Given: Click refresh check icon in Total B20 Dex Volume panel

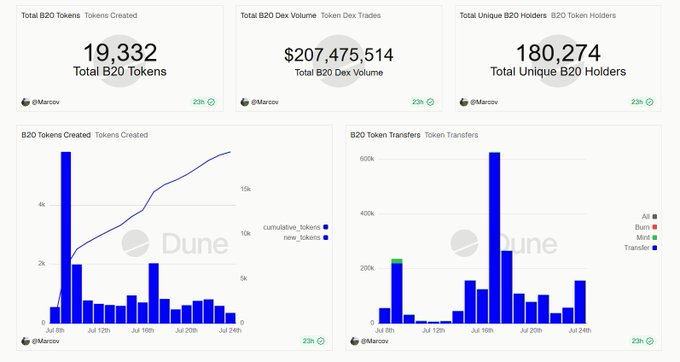Looking at the screenshot, I should (430, 102).
